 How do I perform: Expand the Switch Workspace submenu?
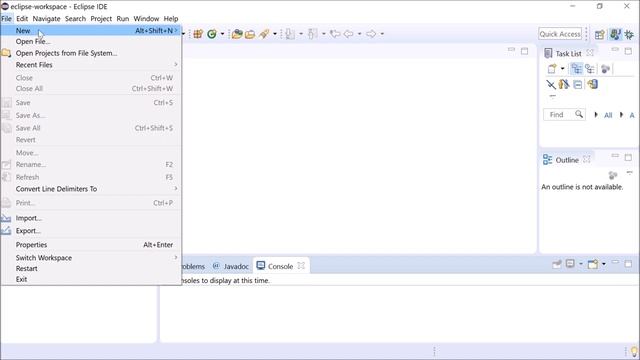[91, 258]
